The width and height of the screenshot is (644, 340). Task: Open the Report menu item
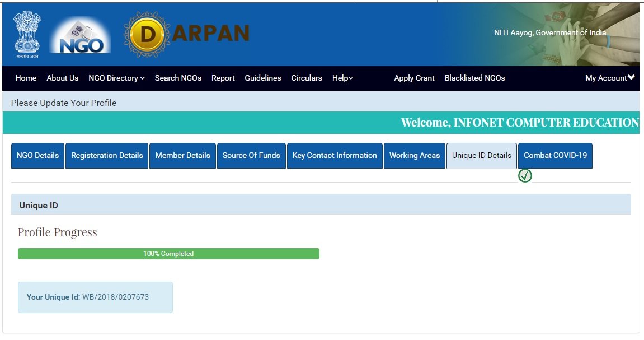pos(223,78)
